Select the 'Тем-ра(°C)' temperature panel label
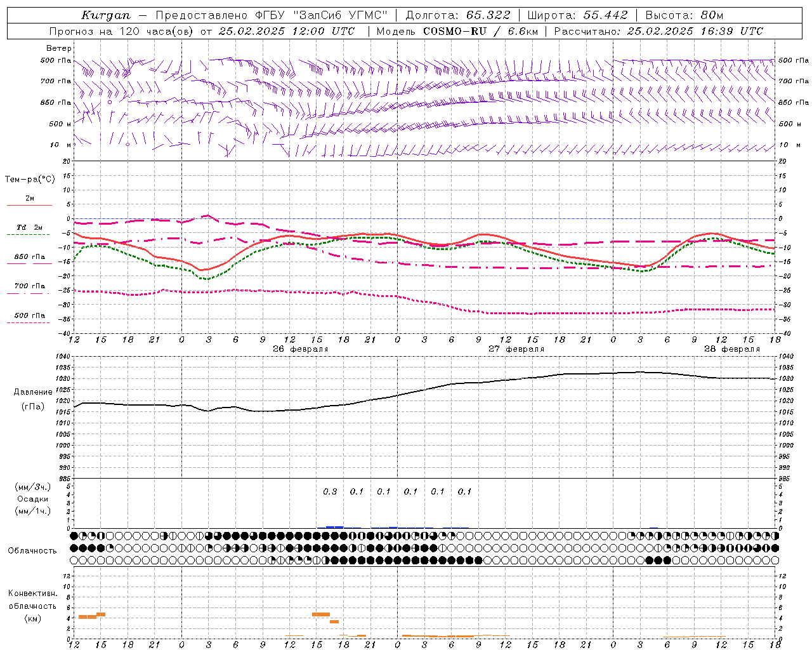Image resolution: width=812 pixels, height=650 pixels. tap(30, 180)
